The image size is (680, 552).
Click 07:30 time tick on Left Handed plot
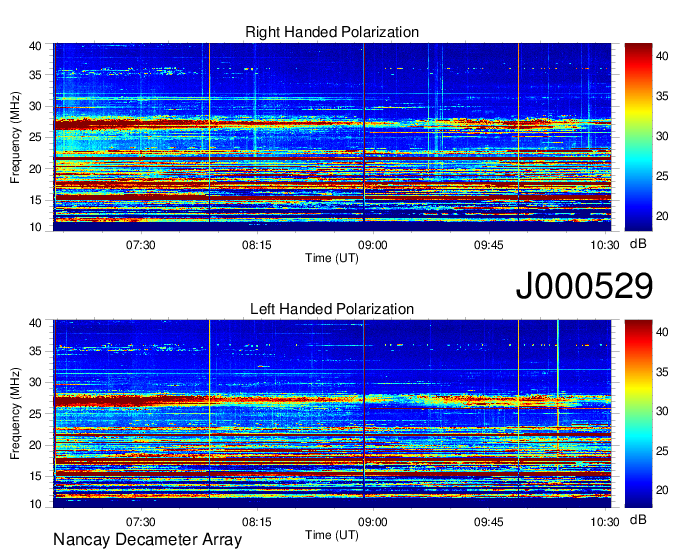(141, 522)
